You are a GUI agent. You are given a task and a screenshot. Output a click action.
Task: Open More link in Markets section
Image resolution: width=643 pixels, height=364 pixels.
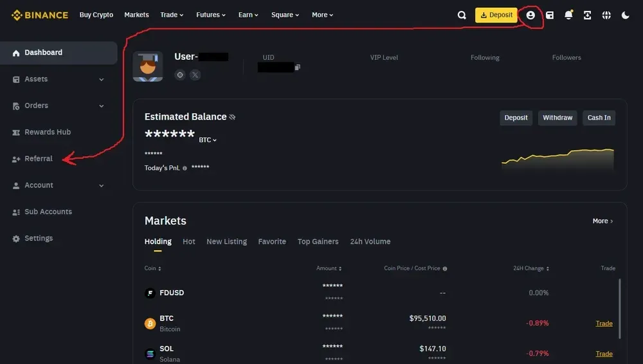[x=603, y=221]
